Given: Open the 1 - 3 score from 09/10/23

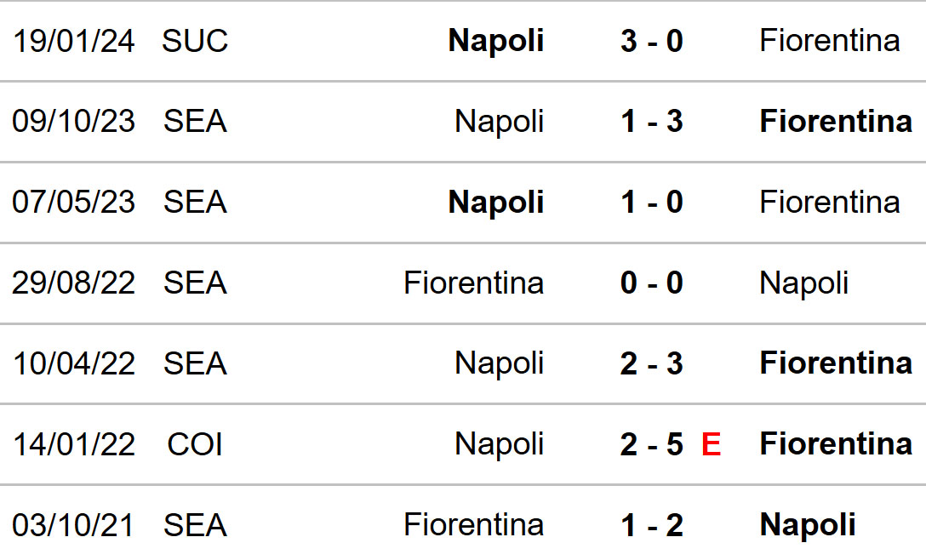Looking at the screenshot, I should click(652, 121).
